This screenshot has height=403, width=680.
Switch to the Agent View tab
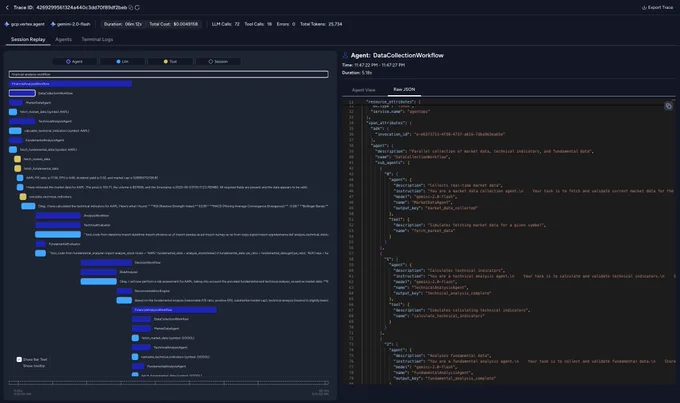[363, 90]
